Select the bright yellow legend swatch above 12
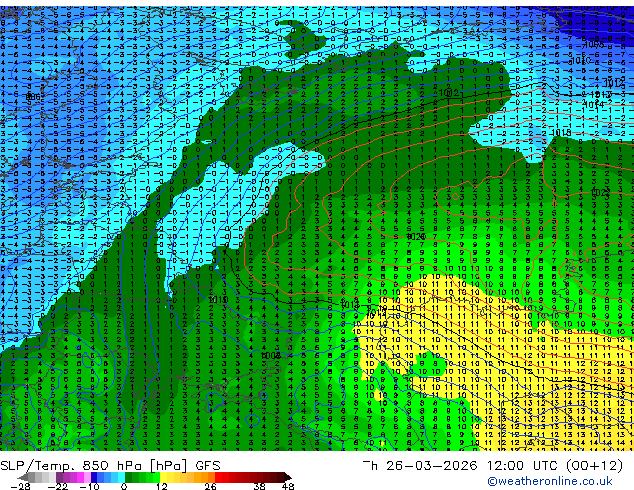634x490 pixels. click(163, 477)
